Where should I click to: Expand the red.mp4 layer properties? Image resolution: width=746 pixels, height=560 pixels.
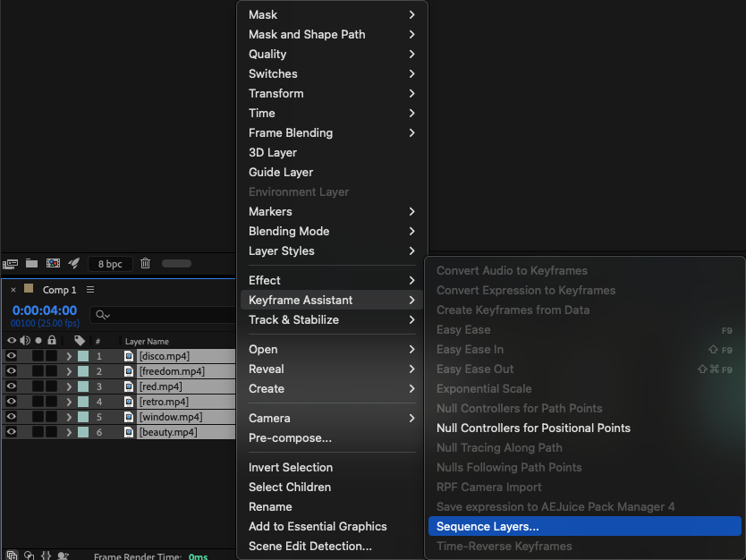[69, 386]
